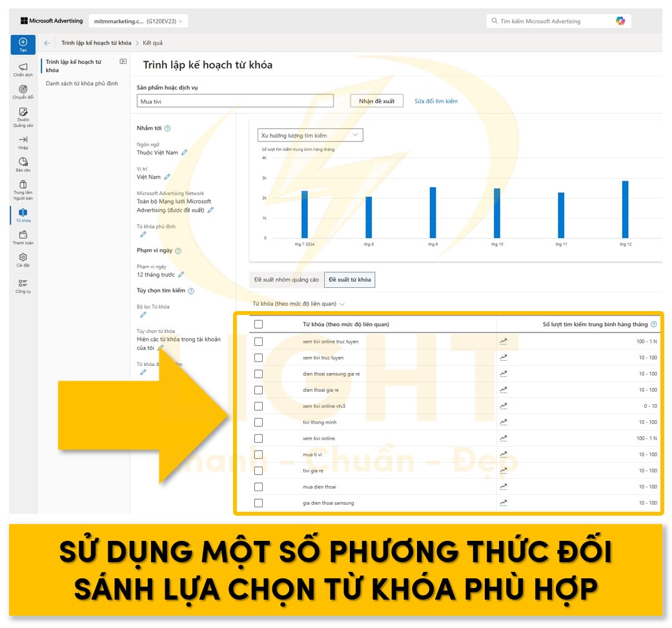Open Cài đặt settings sidebar icon
The height and width of the screenshot is (628, 672).
click(23, 260)
